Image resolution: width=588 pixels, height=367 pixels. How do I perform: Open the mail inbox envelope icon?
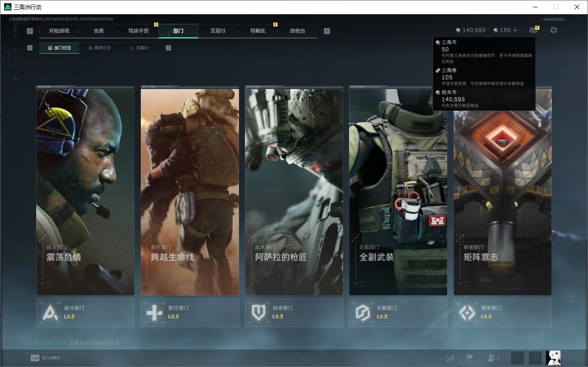pos(533,30)
